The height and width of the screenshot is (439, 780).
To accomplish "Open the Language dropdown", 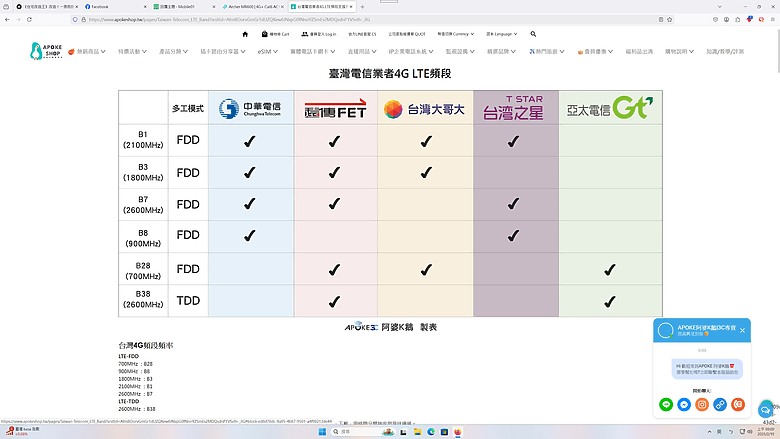I will click(502, 34).
